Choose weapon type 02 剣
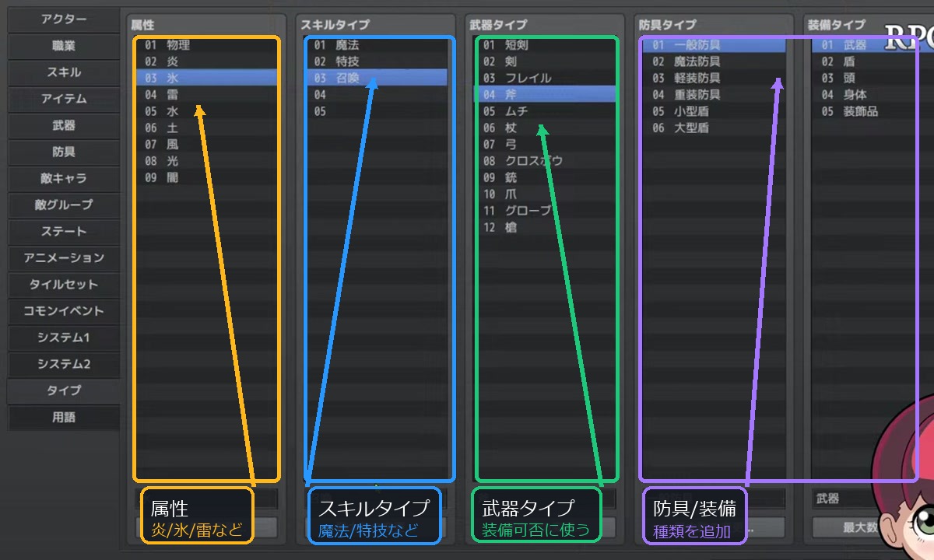Viewport: 934px width, 560px height. coord(546,61)
